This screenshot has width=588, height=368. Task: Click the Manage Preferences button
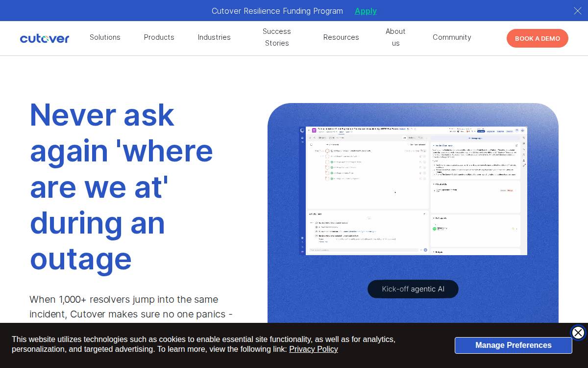tap(513, 345)
